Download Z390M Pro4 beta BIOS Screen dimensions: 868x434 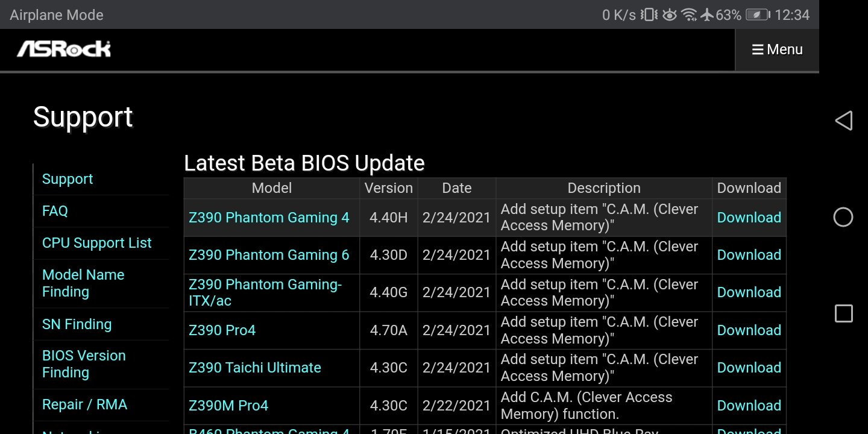click(749, 406)
